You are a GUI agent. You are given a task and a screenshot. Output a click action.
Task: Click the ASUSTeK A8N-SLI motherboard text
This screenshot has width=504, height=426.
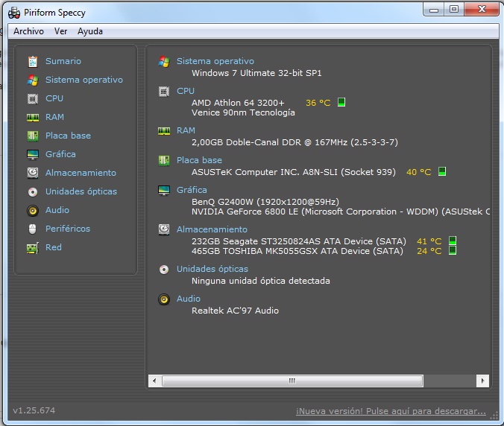click(x=294, y=172)
